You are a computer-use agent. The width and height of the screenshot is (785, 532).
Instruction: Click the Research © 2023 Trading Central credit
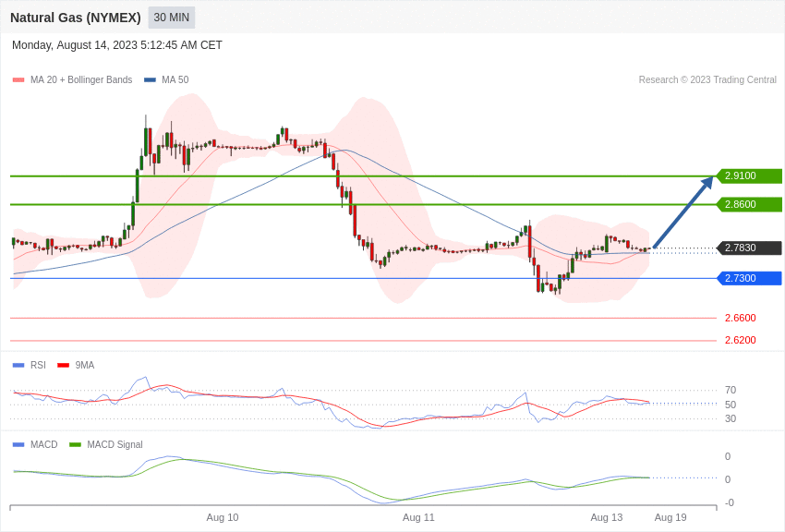click(x=707, y=80)
